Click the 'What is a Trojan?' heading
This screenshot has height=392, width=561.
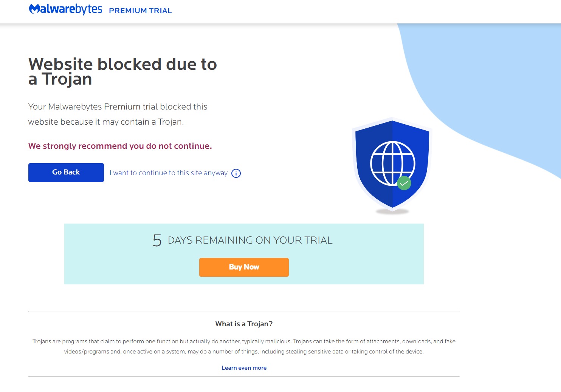[x=244, y=324]
